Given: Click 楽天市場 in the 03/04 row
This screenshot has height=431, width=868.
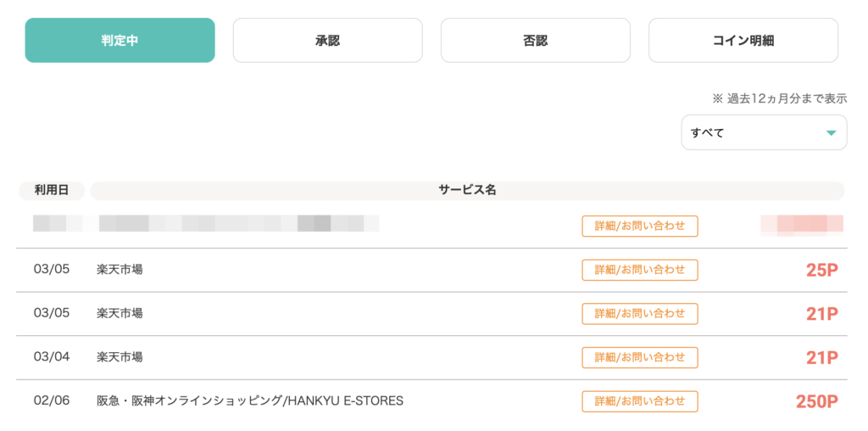Looking at the screenshot, I should coord(120,356).
